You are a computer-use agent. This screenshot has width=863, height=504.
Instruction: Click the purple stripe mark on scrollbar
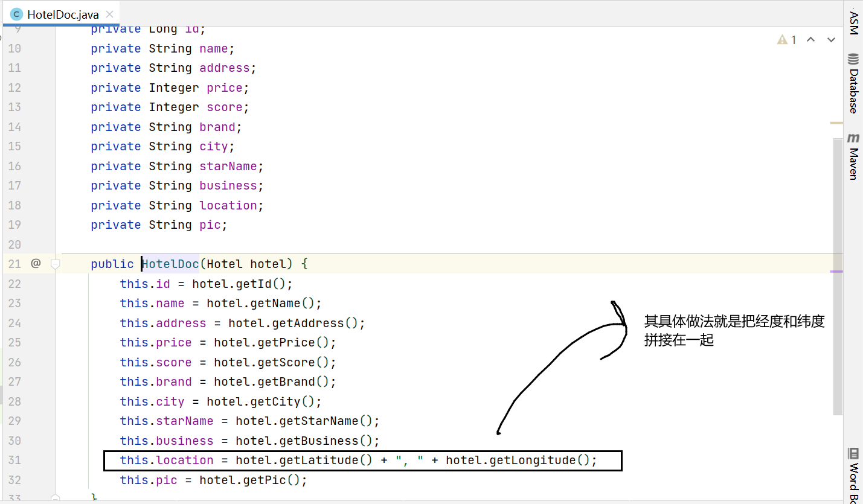click(x=836, y=272)
